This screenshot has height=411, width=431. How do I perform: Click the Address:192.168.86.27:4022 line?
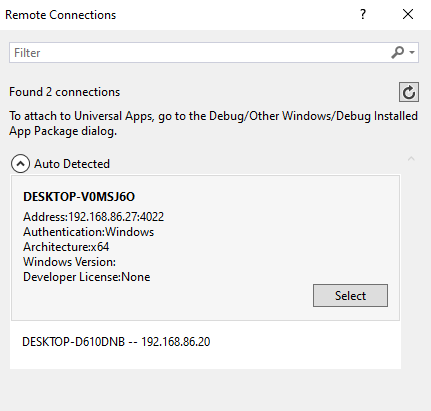point(93,217)
